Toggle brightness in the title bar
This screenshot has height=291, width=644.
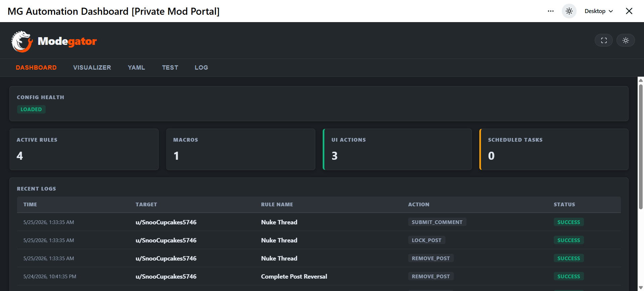(x=569, y=11)
